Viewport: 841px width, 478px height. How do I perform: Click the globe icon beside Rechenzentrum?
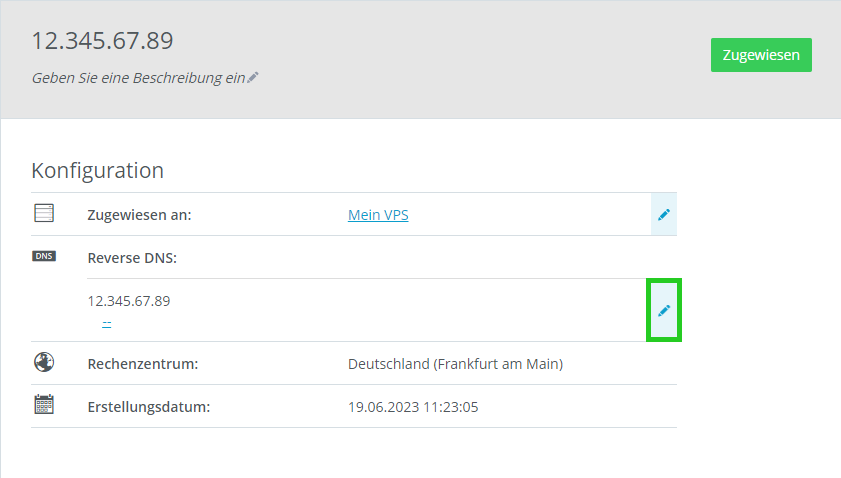point(44,362)
